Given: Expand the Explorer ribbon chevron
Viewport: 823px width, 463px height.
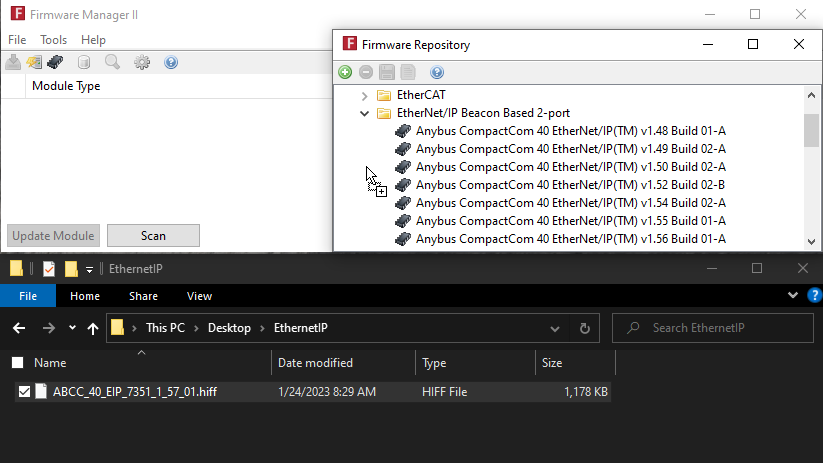Looking at the screenshot, I should [x=793, y=295].
